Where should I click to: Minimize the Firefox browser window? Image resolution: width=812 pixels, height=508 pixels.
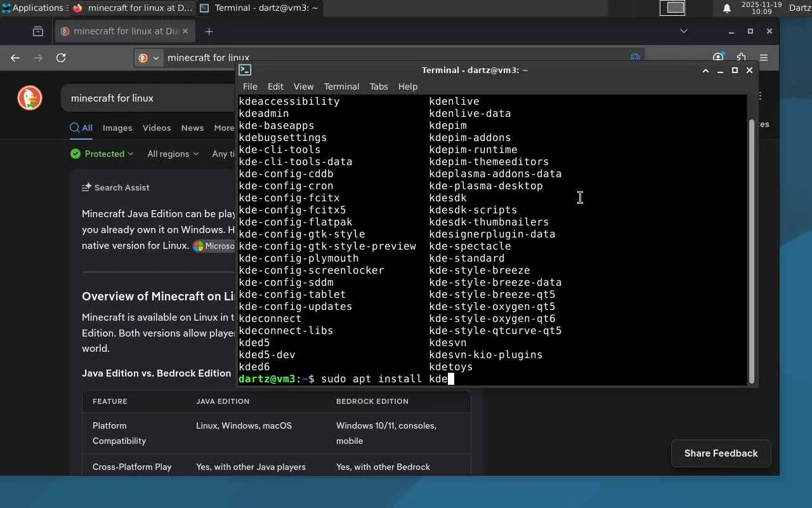(x=731, y=31)
